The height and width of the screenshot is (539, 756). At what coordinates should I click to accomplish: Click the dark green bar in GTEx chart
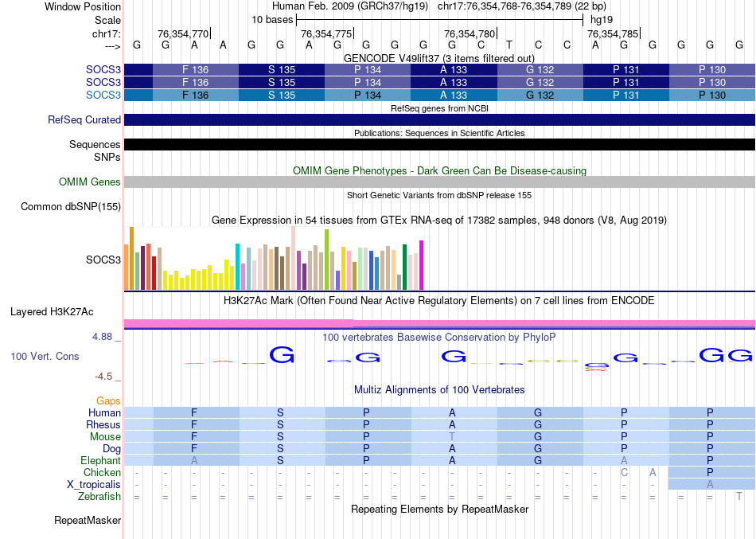[404, 267]
